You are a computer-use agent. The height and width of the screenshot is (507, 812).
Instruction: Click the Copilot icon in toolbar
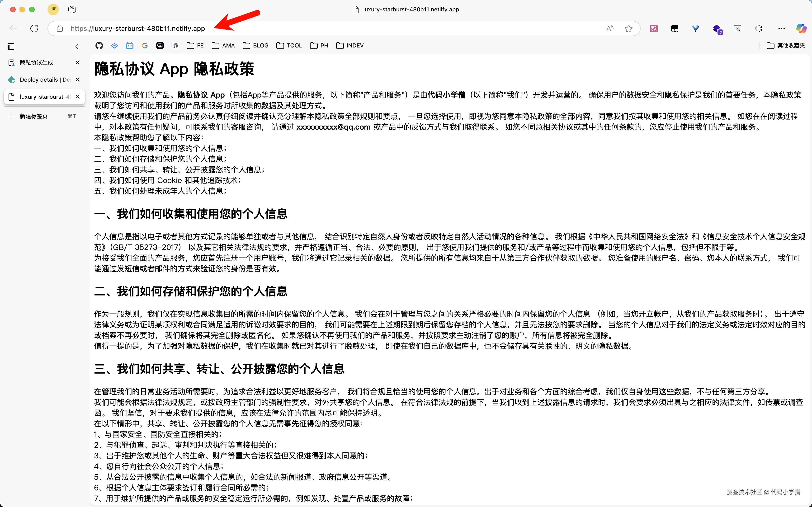tap(801, 28)
